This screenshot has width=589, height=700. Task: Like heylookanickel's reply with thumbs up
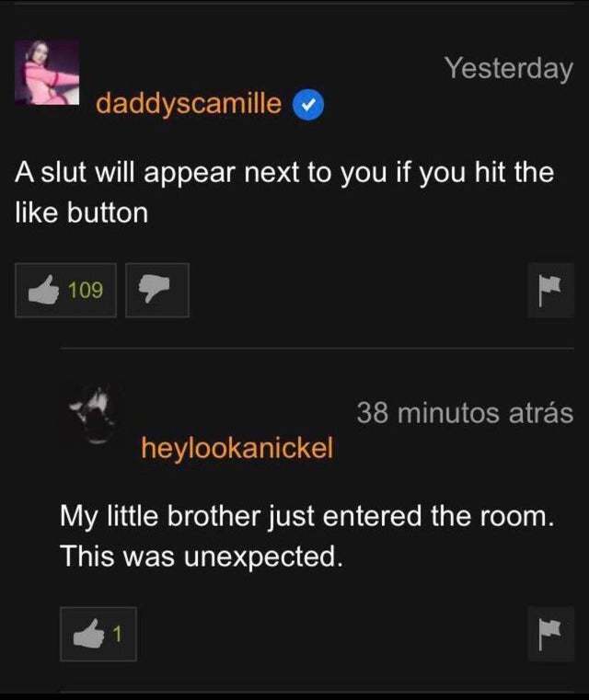click(98, 634)
